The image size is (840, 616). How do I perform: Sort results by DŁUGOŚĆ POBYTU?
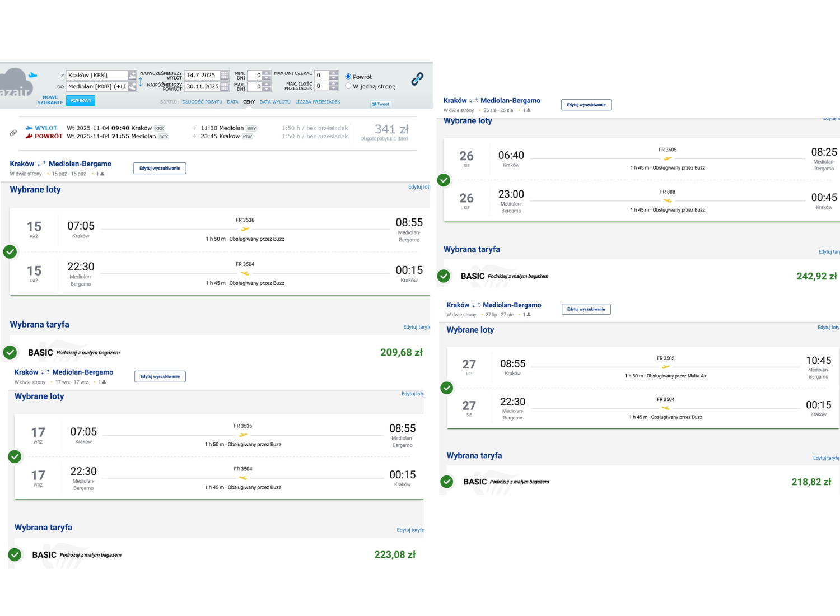[x=202, y=102]
